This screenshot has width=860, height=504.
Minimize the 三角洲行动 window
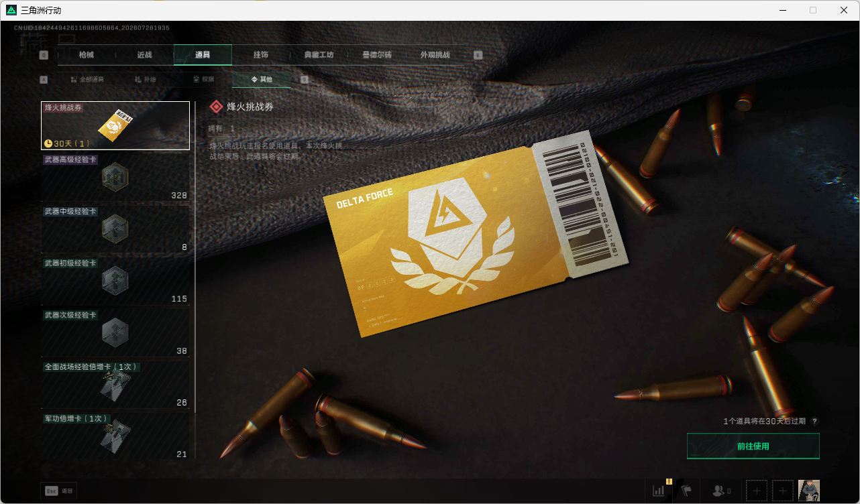click(x=782, y=10)
